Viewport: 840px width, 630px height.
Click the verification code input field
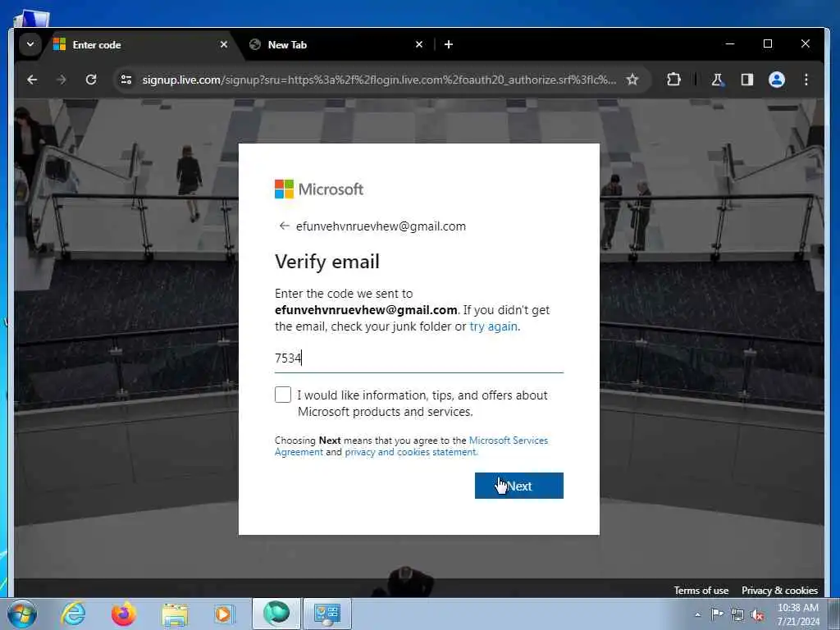coord(419,358)
